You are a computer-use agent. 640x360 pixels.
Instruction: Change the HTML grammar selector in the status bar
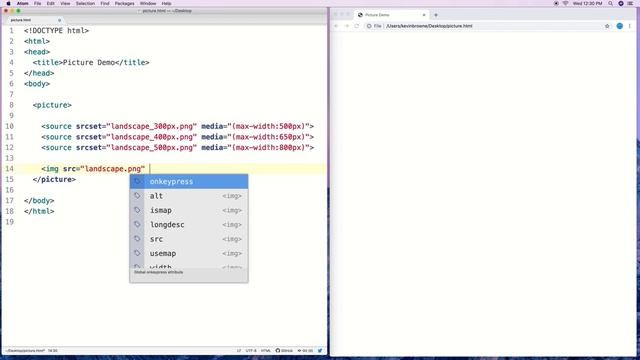click(266, 351)
